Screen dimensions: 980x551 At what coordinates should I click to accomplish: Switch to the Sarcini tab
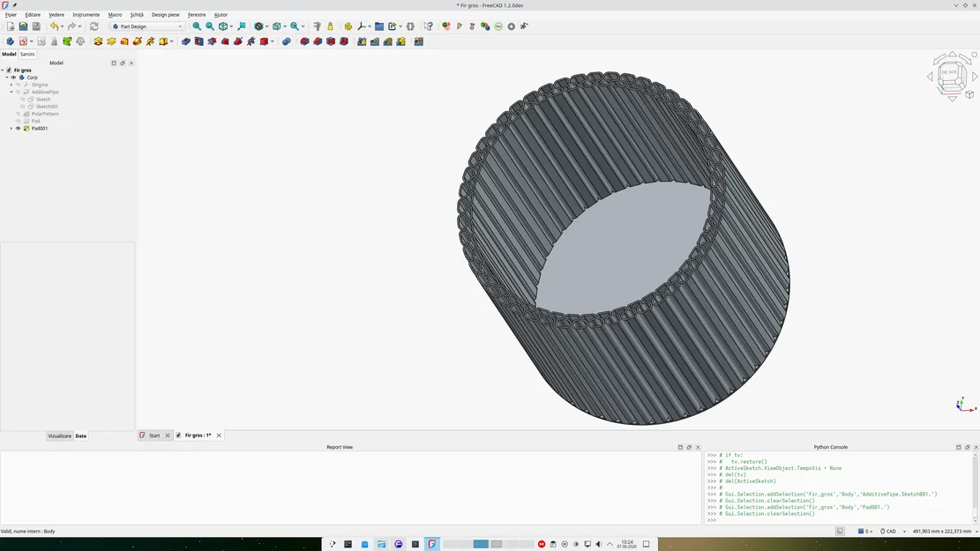(x=27, y=55)
